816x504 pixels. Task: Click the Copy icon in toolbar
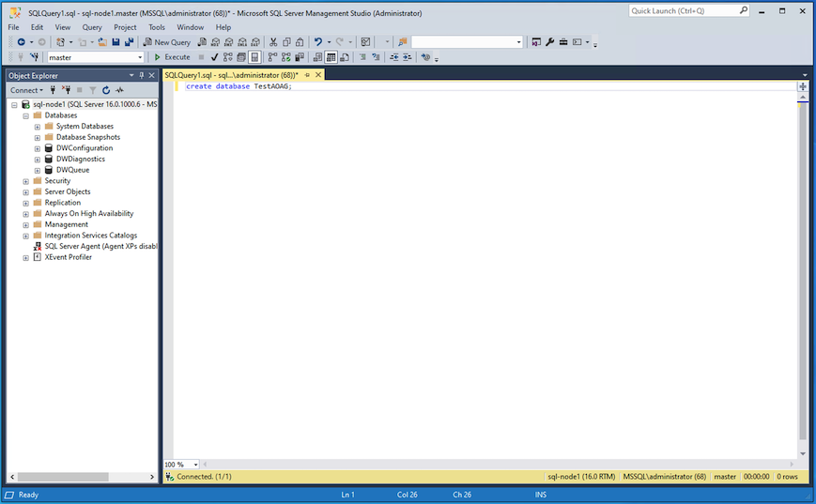tap(286, 42)
